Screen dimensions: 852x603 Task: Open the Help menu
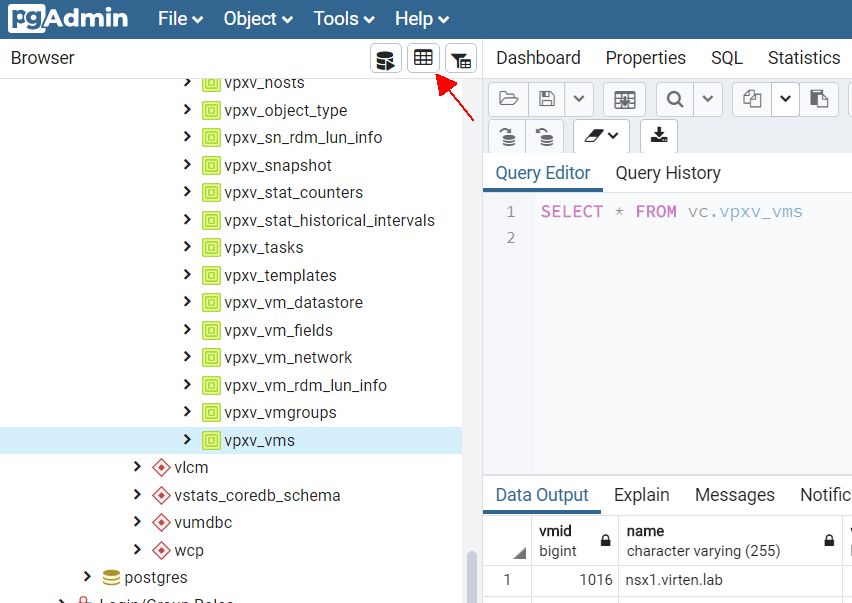(422, 19)
